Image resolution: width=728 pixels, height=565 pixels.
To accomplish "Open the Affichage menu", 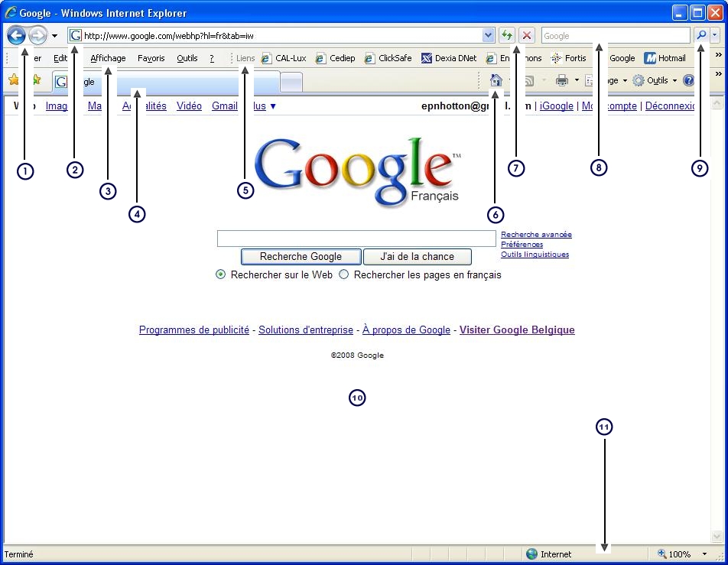I will (x=108, y=58).
